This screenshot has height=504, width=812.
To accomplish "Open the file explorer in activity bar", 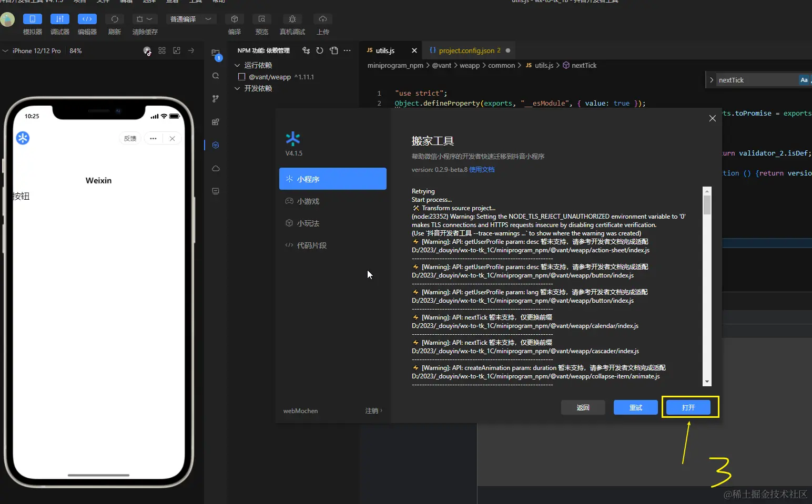I will [216, 53].
